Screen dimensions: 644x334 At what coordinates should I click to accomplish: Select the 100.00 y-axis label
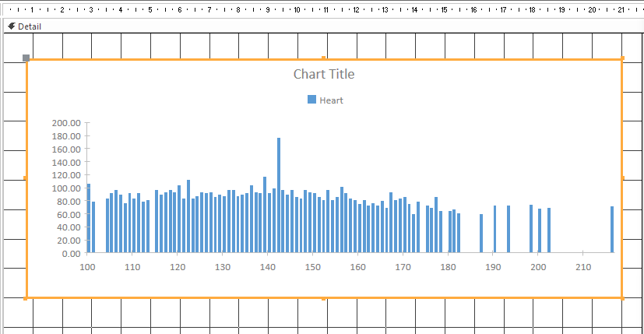66,188
